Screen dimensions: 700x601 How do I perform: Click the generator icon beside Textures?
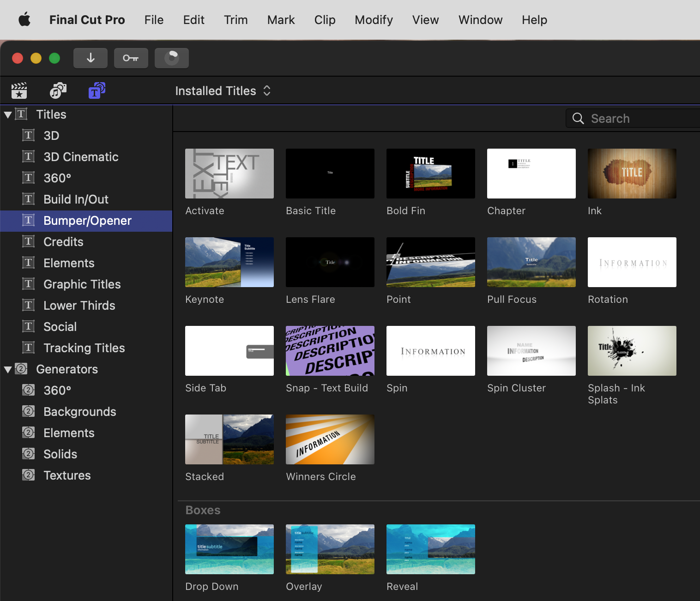29,475
